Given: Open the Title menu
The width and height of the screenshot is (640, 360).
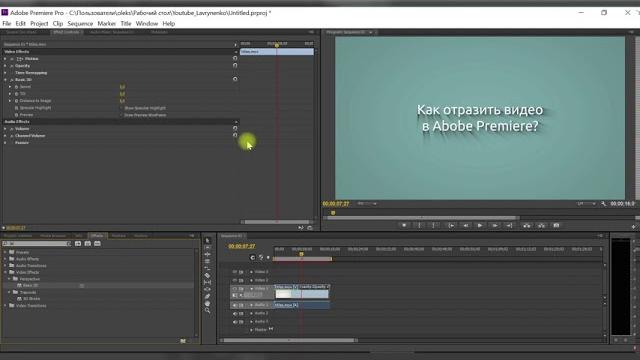Looking at the screenshot, I should click(x=126, y=24).
